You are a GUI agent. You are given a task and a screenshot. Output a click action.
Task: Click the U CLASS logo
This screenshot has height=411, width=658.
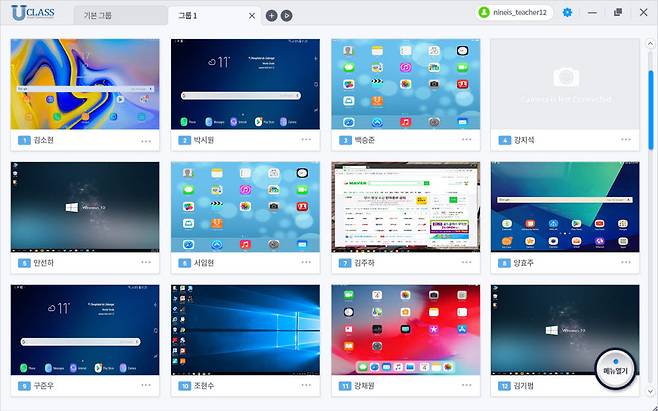point(33,13)
